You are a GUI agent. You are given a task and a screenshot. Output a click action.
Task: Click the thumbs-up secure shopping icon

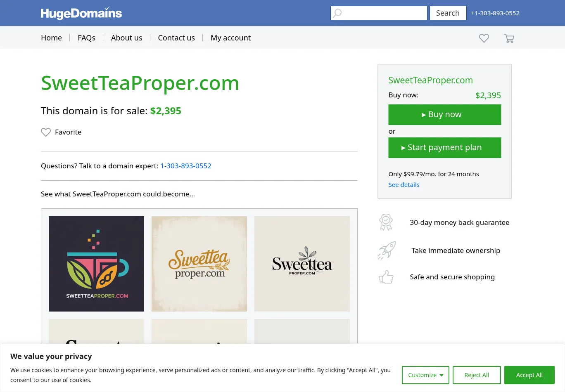386,277
